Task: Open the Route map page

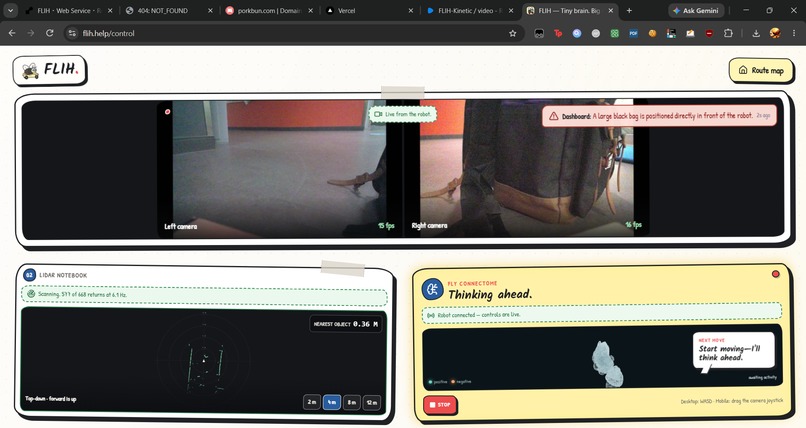Action: point(761,70)
